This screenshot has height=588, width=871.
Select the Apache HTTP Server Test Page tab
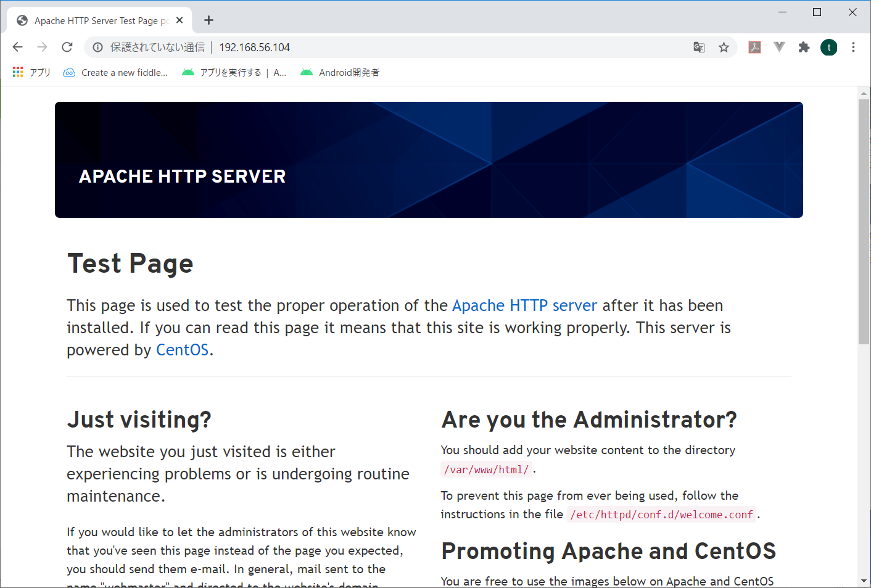(x=99, y=20)
